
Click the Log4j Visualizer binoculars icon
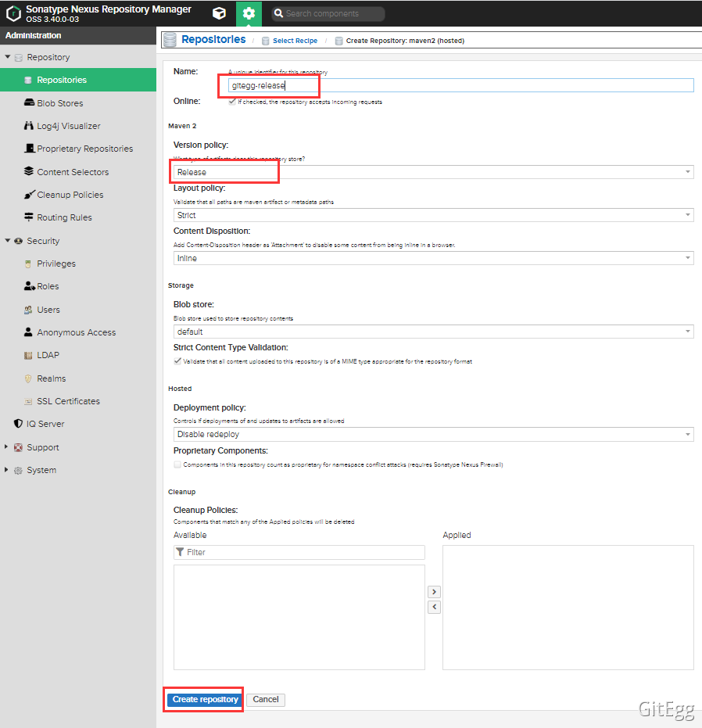(29, 125)
